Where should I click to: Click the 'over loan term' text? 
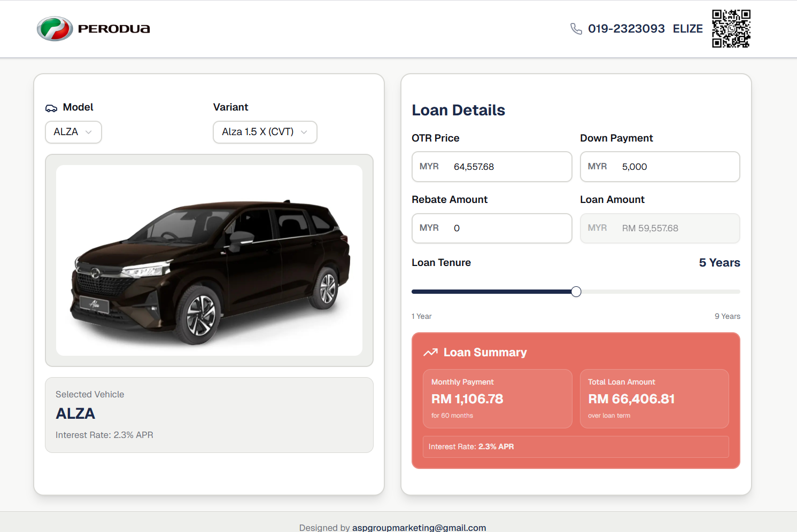(609, 416)
